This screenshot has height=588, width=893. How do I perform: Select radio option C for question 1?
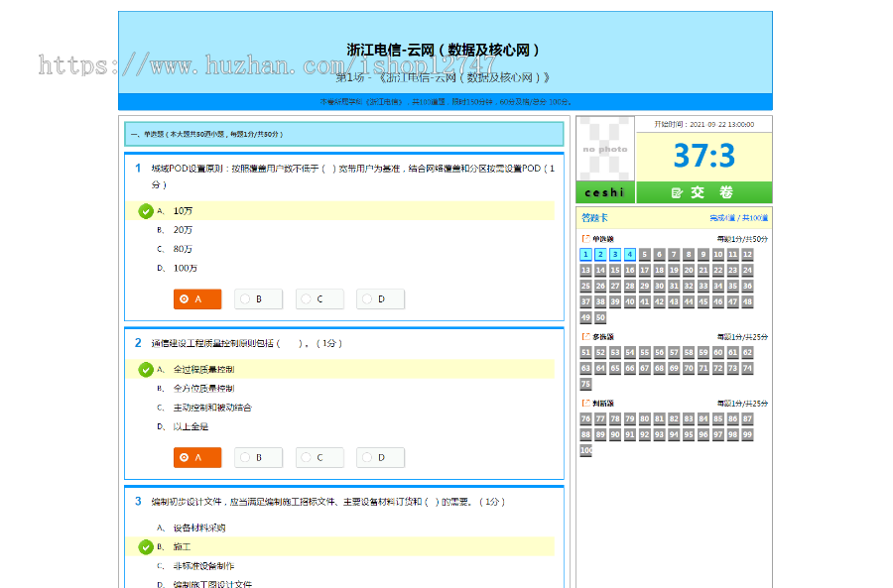click(x=319, y=298)
